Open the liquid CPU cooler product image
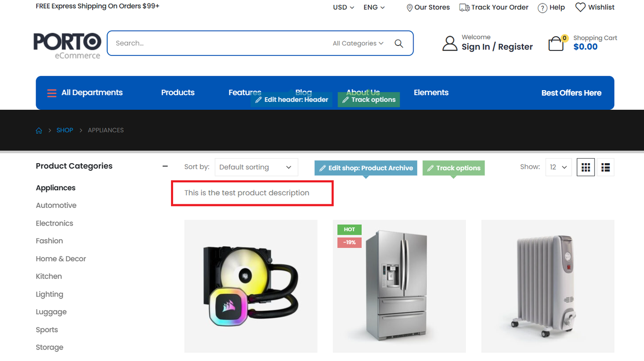This screenshot has width=644, height=361. (x=251, y=286)
